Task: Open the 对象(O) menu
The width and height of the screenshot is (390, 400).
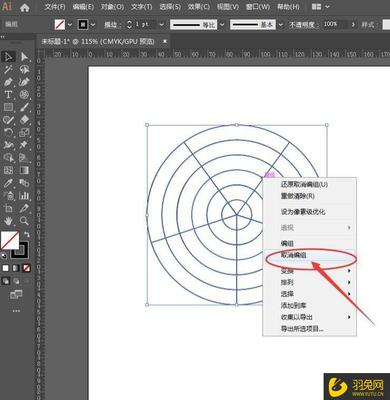Action: [112, 7]
